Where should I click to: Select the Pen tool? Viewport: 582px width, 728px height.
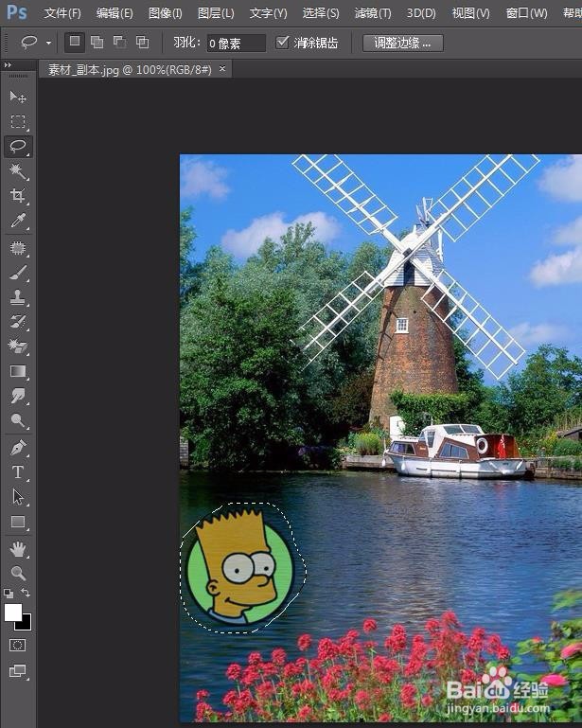pyautogui.click(x=18, y=448)
